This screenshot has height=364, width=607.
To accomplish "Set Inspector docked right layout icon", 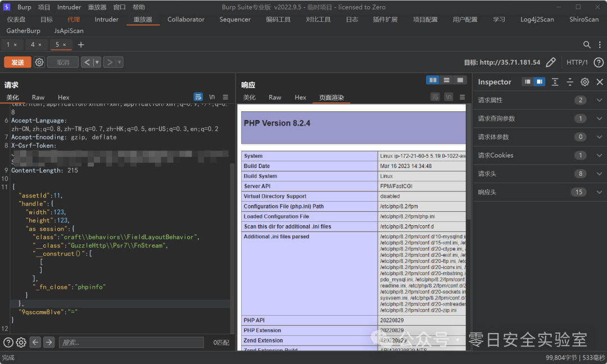I will tap(539, 81).
